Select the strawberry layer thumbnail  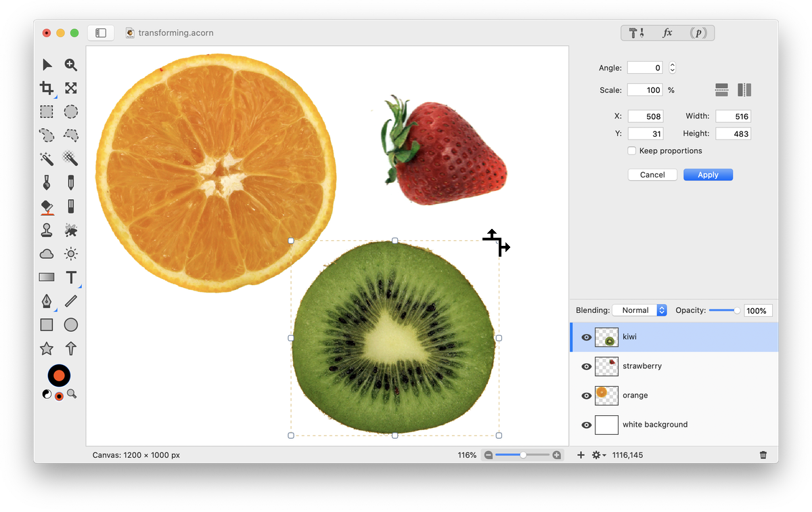click(606, 366)
